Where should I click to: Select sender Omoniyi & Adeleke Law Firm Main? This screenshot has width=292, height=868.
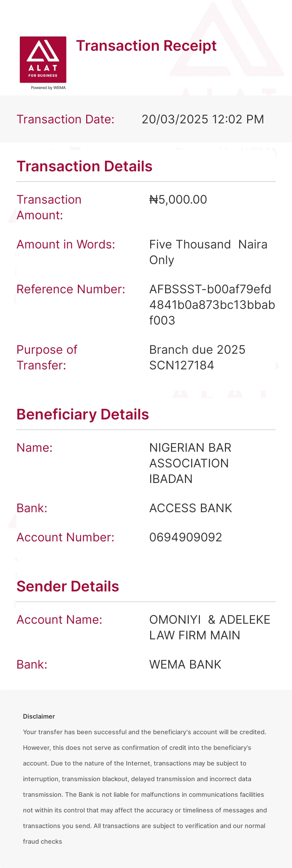[210, 628]
